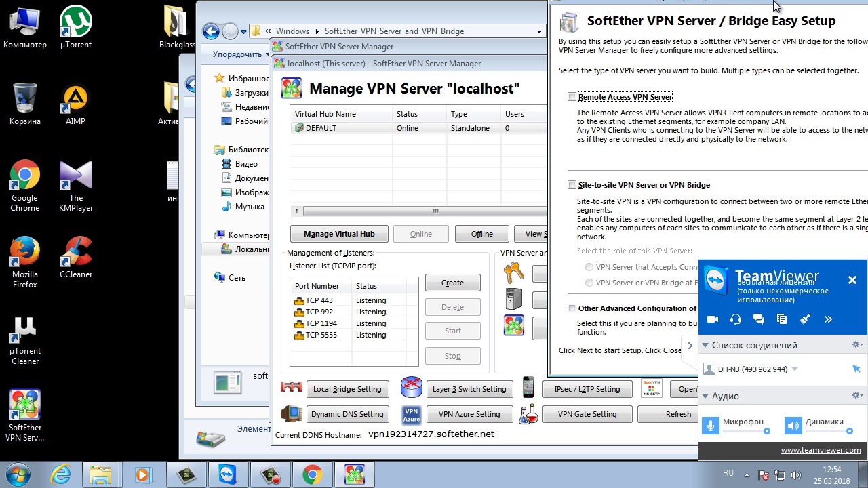Mute the TeamViewer microphone button
This screenshot has height=488, width=868.
coord(710,425)
